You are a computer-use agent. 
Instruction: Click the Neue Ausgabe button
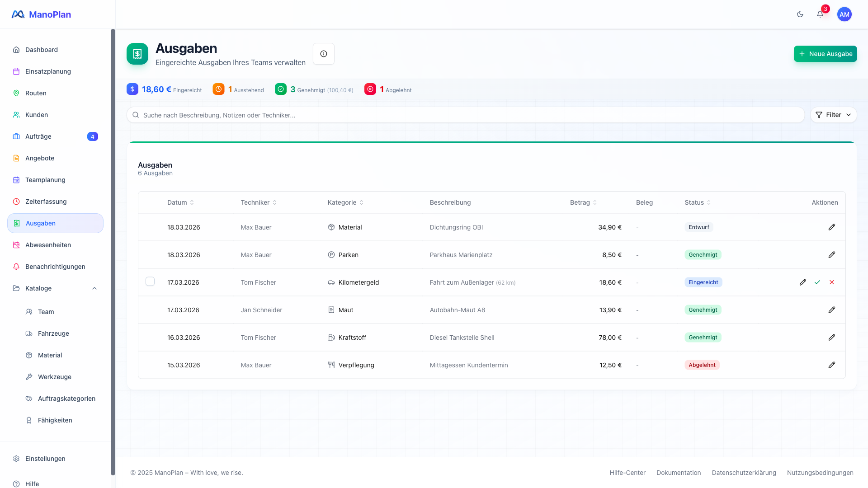825,54
